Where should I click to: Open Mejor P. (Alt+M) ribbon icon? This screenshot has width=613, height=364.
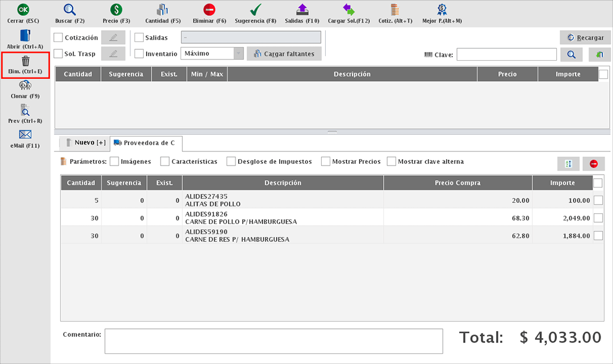point(442,10)
